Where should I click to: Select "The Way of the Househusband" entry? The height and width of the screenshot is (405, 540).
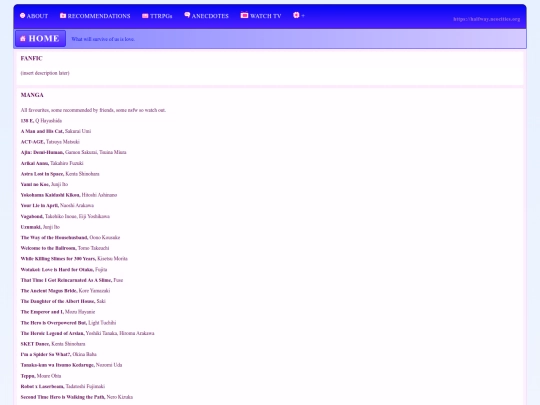[x=70, y=238]
